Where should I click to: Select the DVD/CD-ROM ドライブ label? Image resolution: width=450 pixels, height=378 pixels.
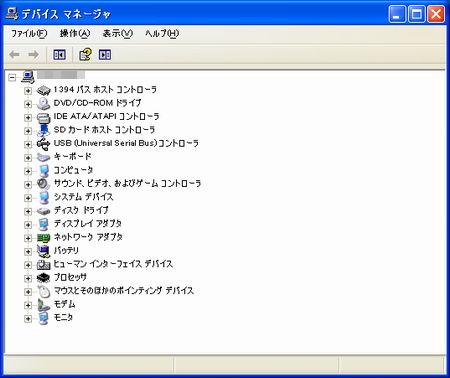pyautogui.click(x=97, y=103)
